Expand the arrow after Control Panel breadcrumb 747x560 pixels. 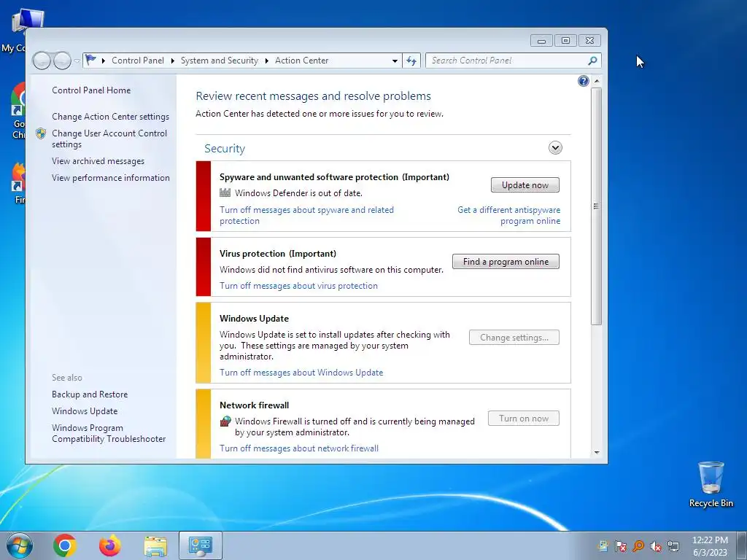tap(172, 61)
